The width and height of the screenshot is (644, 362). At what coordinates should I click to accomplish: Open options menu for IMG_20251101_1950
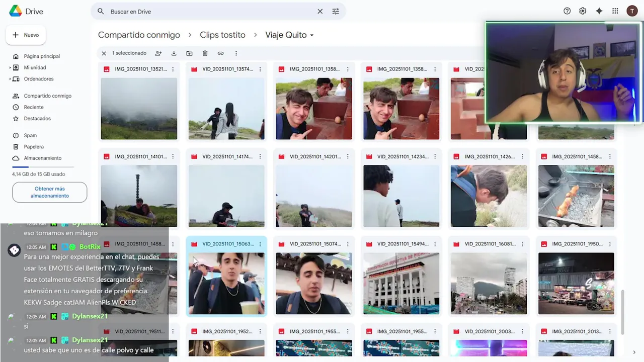610,244
